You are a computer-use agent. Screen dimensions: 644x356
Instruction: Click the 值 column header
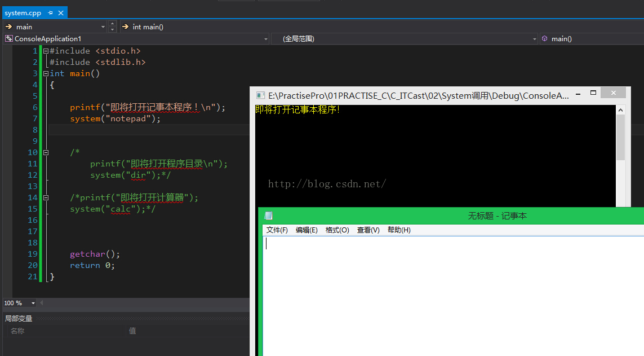pyautogui.click(x=132, y=331)
